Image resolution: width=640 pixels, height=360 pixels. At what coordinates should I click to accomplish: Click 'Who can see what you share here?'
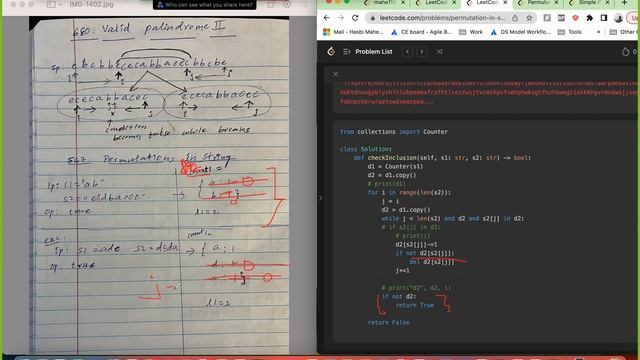[x=204, y=5]
